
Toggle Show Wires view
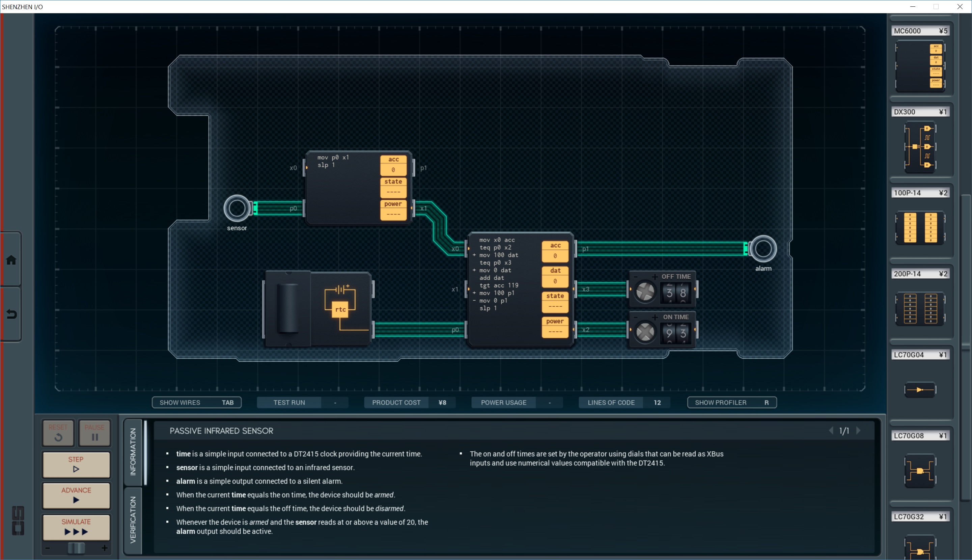pos(197,402)
